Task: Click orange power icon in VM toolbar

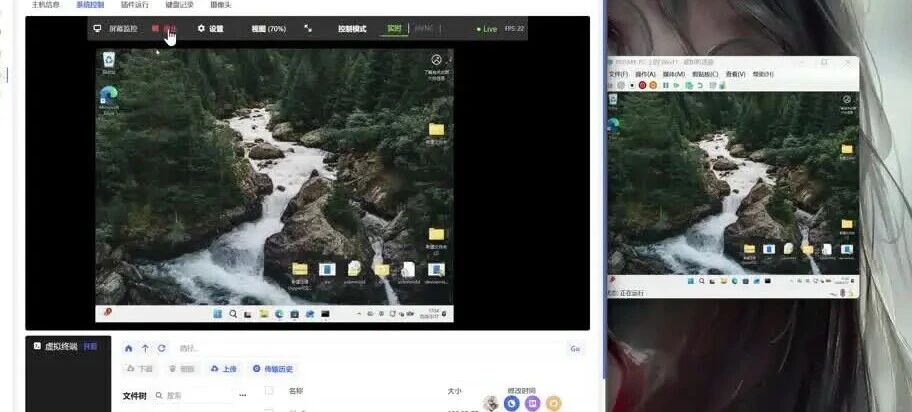Action: [653, 85]
